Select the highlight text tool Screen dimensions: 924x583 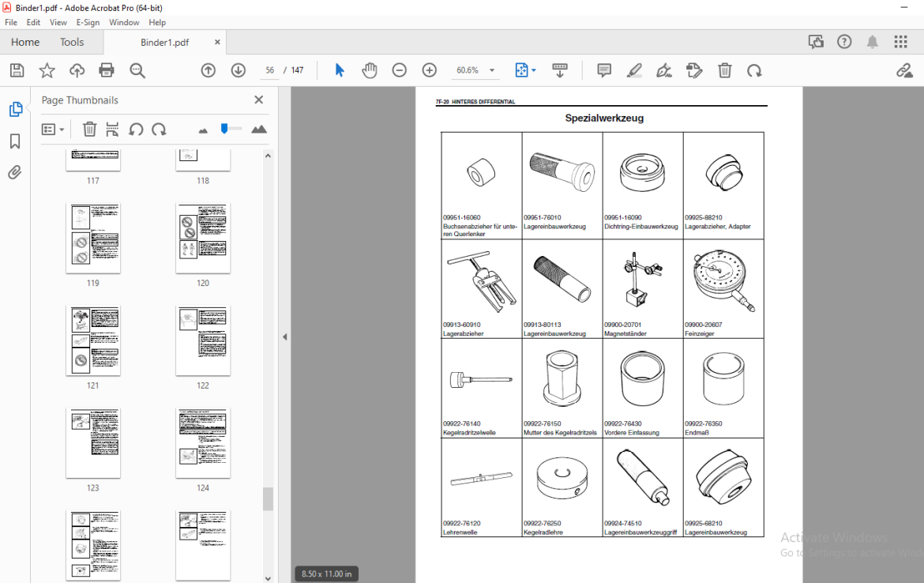coord(634,71)
